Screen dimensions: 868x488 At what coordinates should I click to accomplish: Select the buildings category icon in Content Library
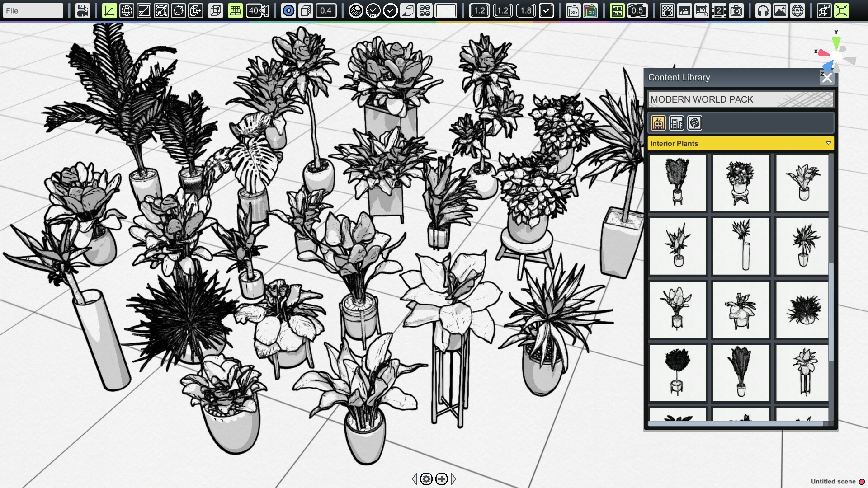tap(677, 123)
